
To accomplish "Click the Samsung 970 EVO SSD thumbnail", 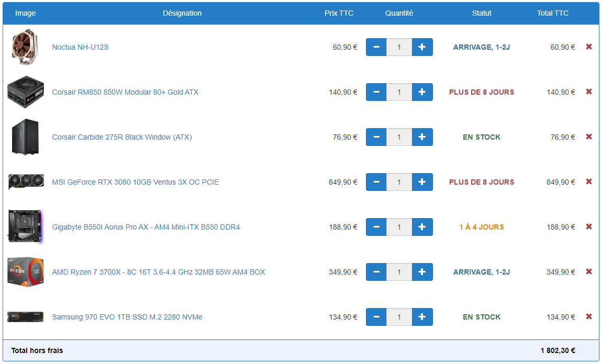I will pyautogui.click(x=26, y=317).
